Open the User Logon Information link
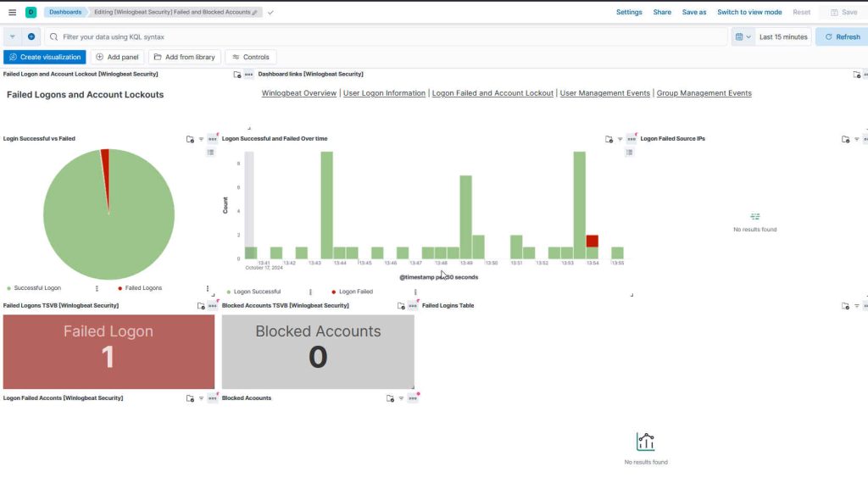 tap(386, 93)
